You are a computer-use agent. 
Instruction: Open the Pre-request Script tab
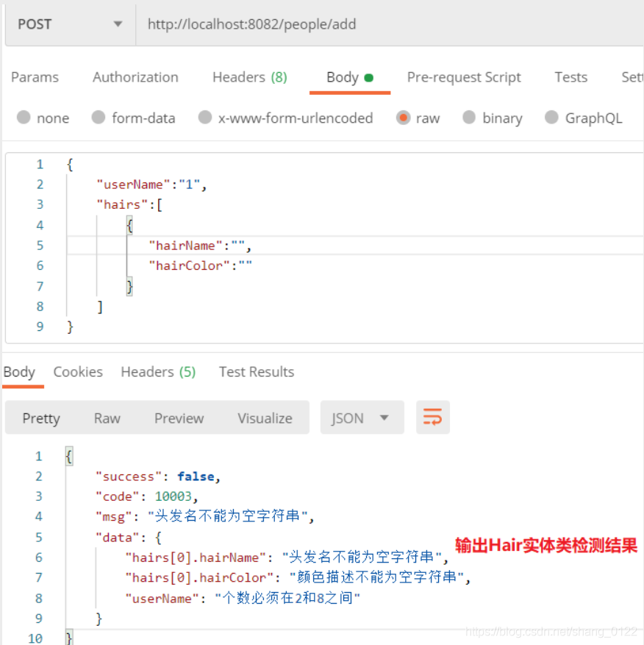464,77
